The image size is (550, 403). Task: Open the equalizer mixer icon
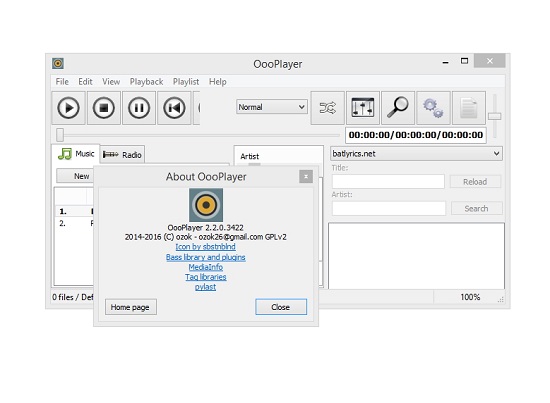pos(363,108)
